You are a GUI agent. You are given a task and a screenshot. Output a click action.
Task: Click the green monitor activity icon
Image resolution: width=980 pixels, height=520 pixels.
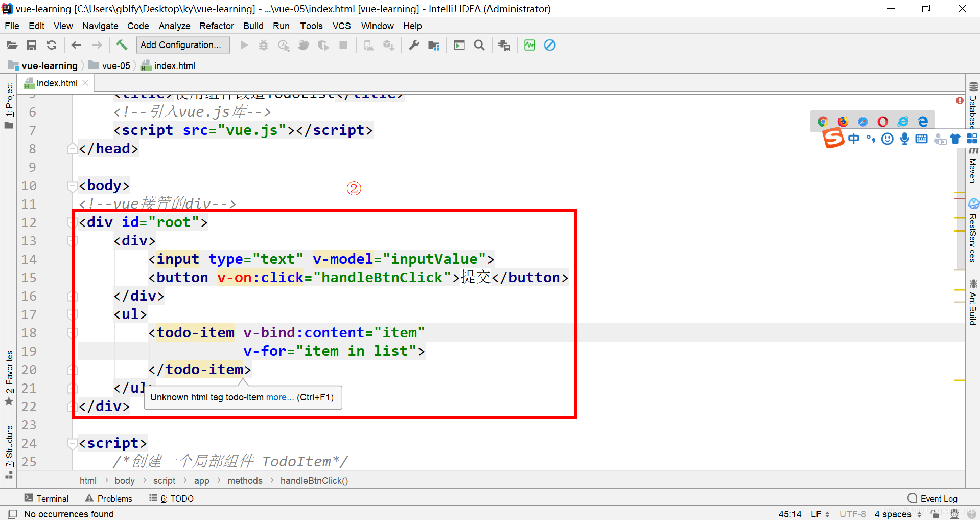tap(530, 45)
